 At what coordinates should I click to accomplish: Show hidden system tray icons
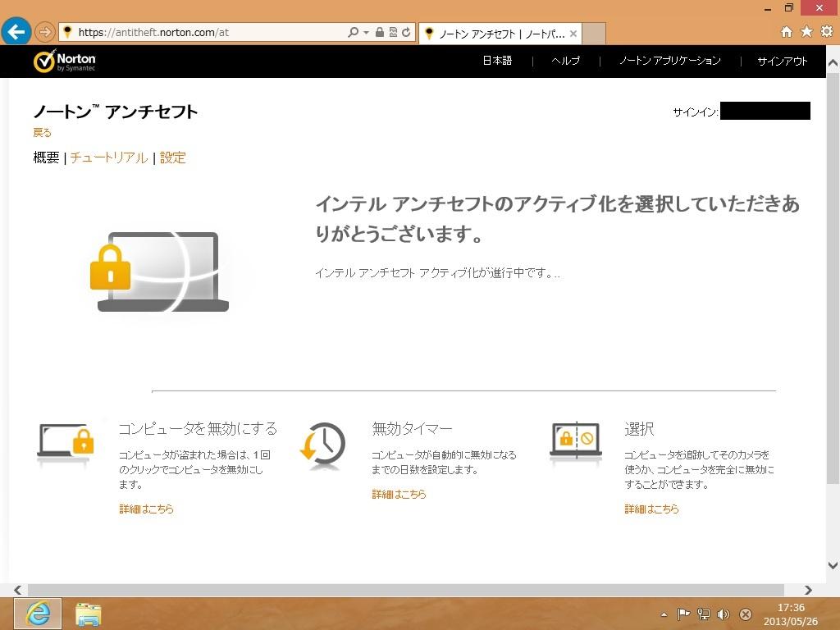664,614
